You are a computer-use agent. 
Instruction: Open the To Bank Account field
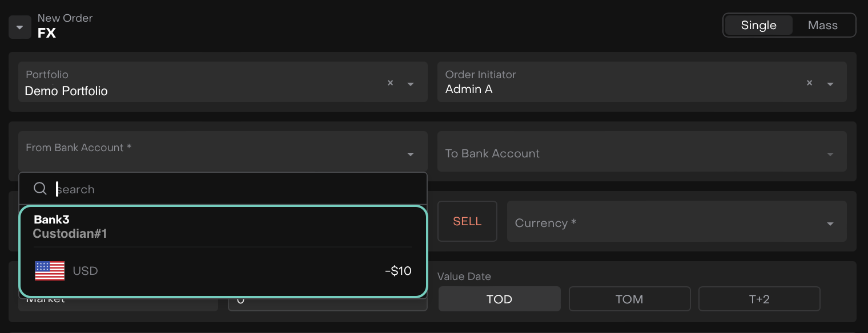(634, 153)
